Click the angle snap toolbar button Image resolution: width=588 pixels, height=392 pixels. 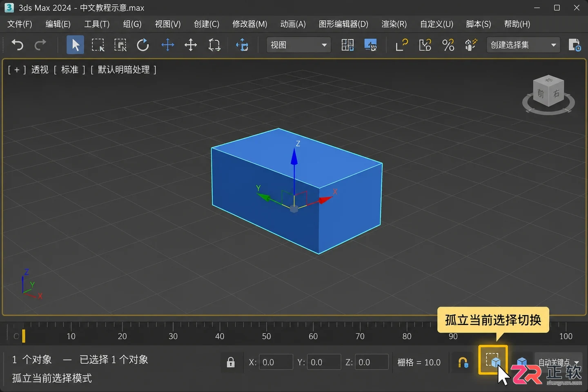click(425, 45)
